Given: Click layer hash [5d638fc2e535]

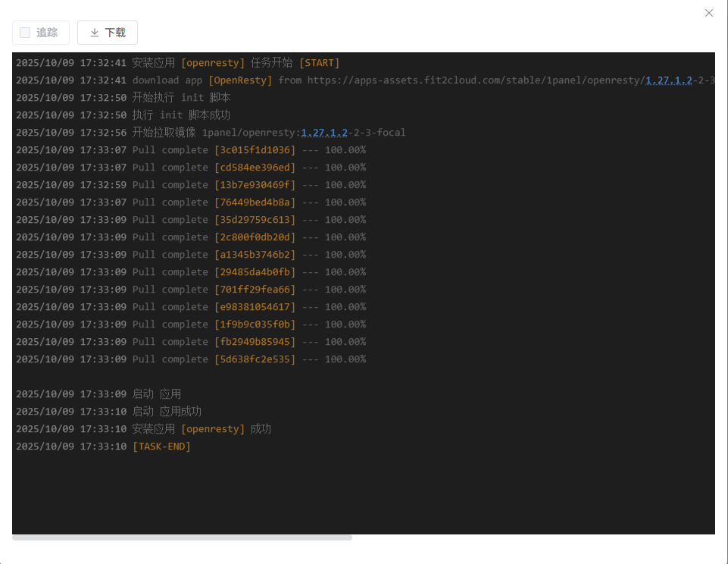Looking at the screenshot, I should (255, 359).
